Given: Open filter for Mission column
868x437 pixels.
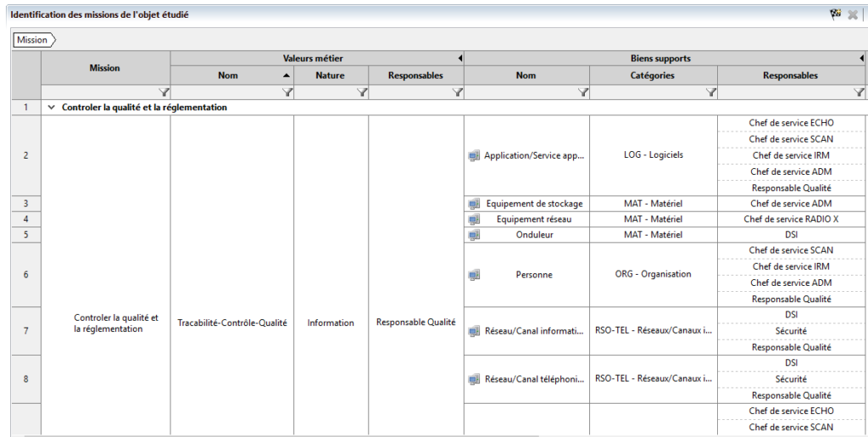Looking at the screenshot, I should (x=164, y=92).
